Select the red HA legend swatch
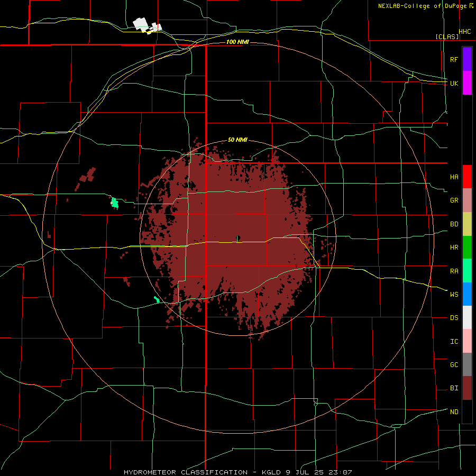The width and height of the screenshot is (476, 476). [x=467, y=177]
